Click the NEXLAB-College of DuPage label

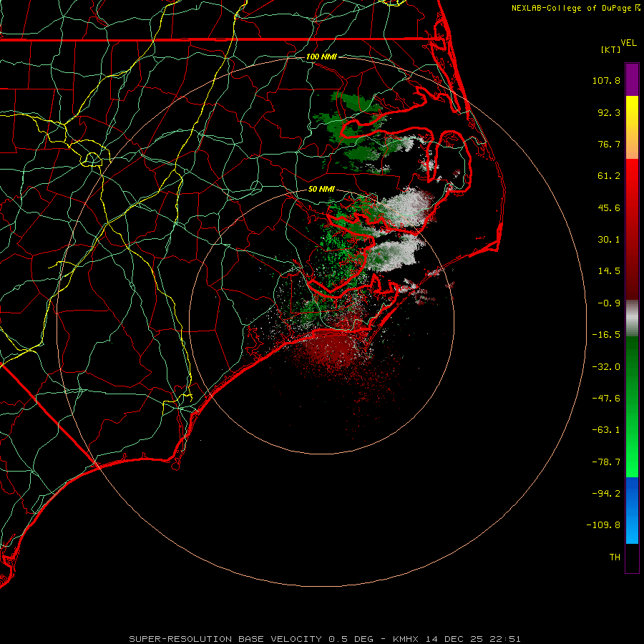point(572,8)
